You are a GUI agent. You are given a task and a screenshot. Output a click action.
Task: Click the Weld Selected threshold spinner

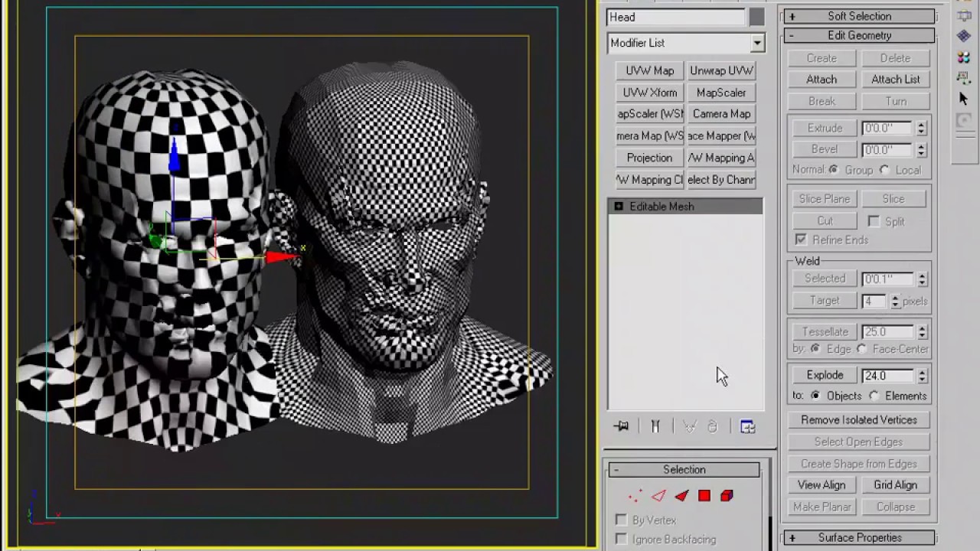(922, 279)
